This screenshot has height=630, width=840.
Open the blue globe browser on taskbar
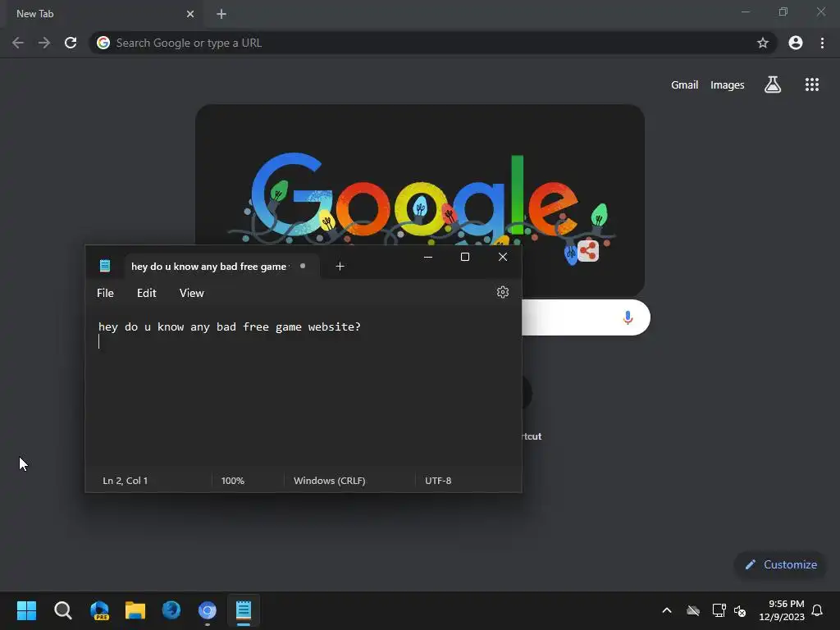pos(171,610)
